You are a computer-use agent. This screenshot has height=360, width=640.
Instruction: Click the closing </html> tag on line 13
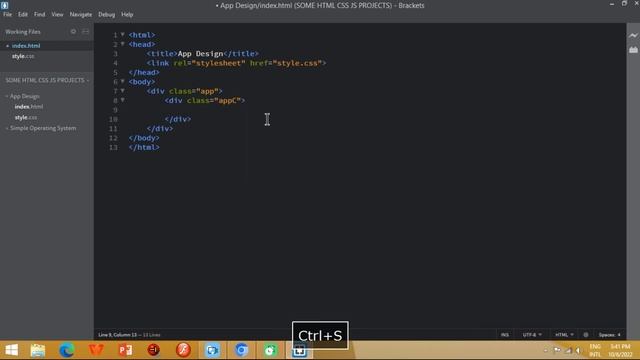point(144,147)
